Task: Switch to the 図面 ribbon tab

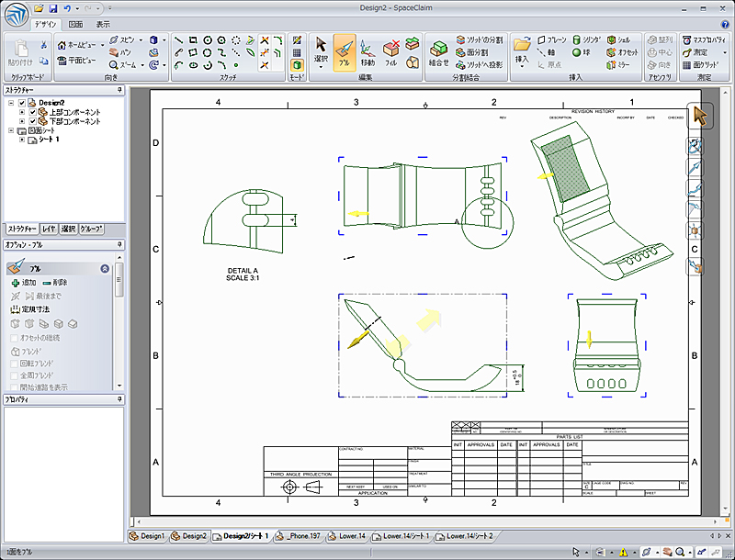Action: coord(75,24)
